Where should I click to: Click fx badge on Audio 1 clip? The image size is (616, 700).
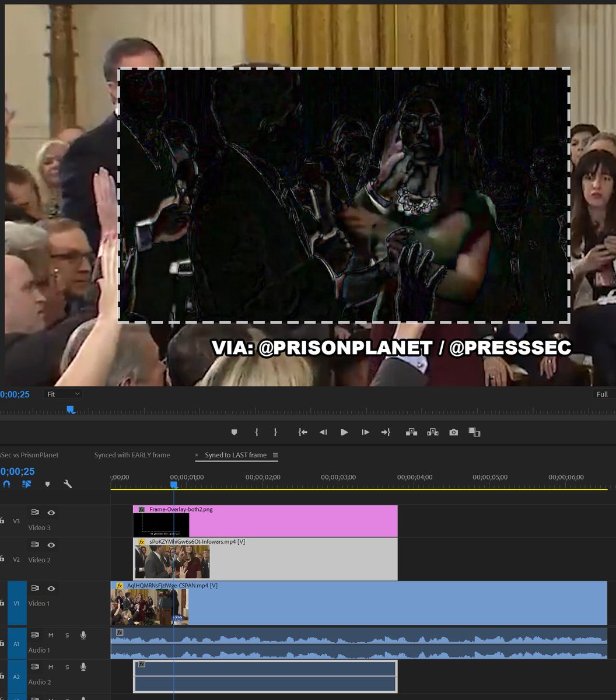coord(120,632)
